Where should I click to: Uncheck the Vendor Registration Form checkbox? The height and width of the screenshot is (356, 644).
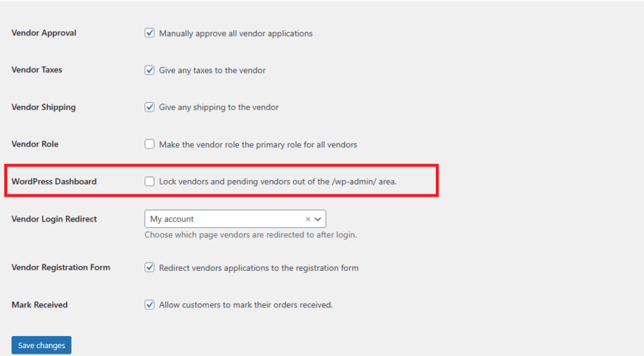coord(150,268)
